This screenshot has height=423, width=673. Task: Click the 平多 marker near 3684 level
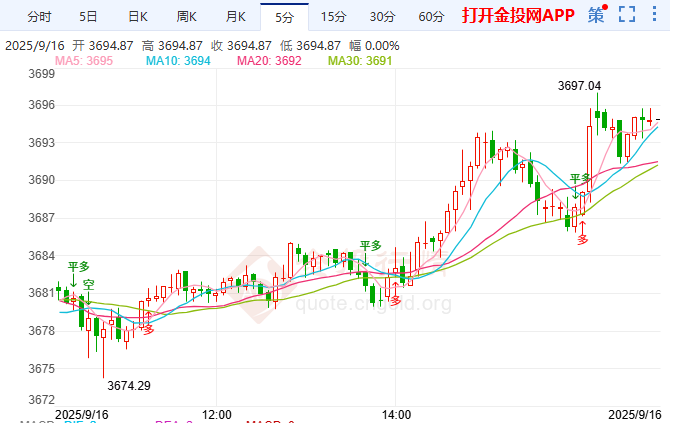[370, 246]
